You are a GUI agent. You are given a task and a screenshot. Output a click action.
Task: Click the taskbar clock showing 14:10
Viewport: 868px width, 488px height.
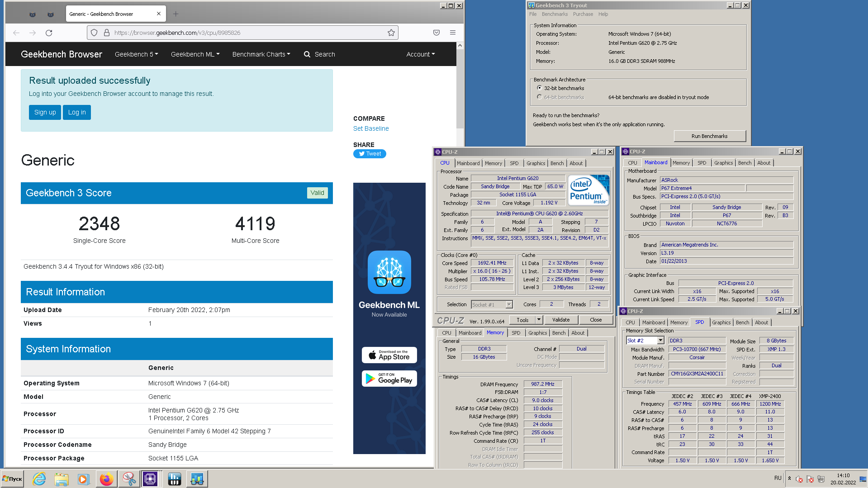click(x=843, y=479)
